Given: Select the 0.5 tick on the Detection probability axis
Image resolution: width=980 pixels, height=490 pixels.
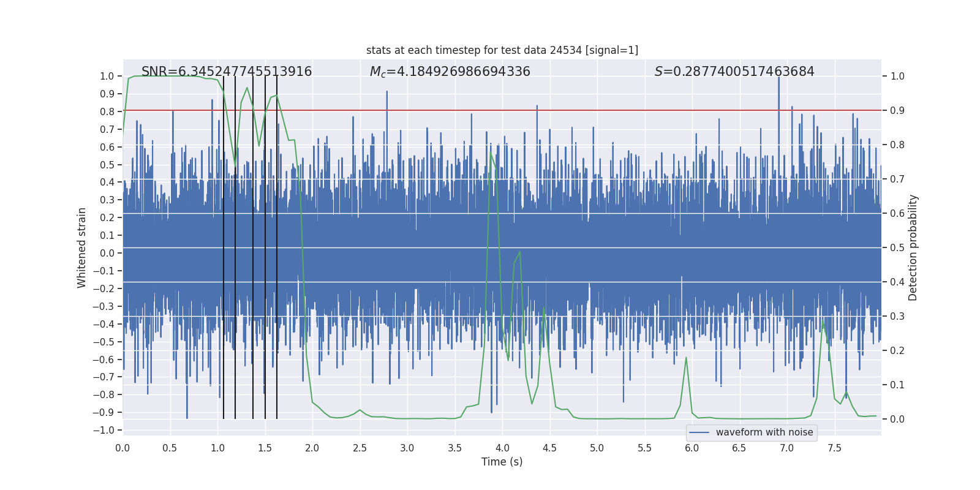Looking at the screenshot, I should 897,247.
